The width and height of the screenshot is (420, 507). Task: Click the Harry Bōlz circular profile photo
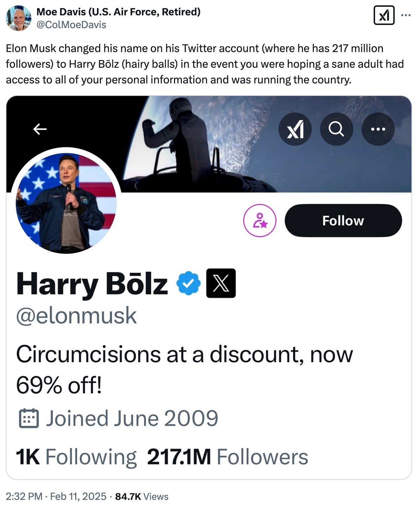[66, 201]
